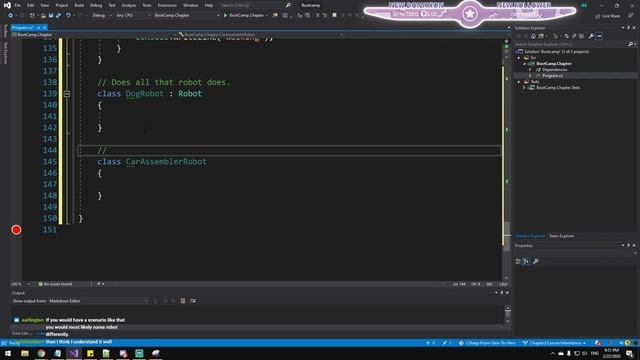Viewport: 640px width, 360px height.
Task: Open the View menu
Action: click(44, 5)
